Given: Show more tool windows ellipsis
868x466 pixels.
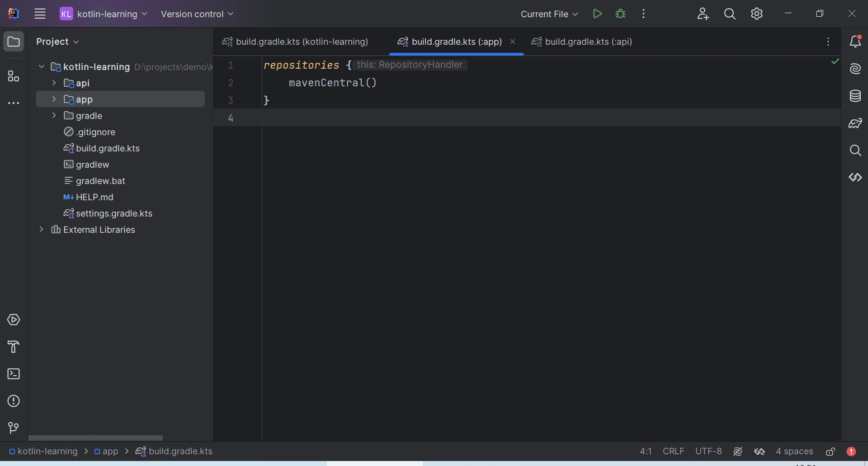Looking at the screenshot, I should click(14, 103).
